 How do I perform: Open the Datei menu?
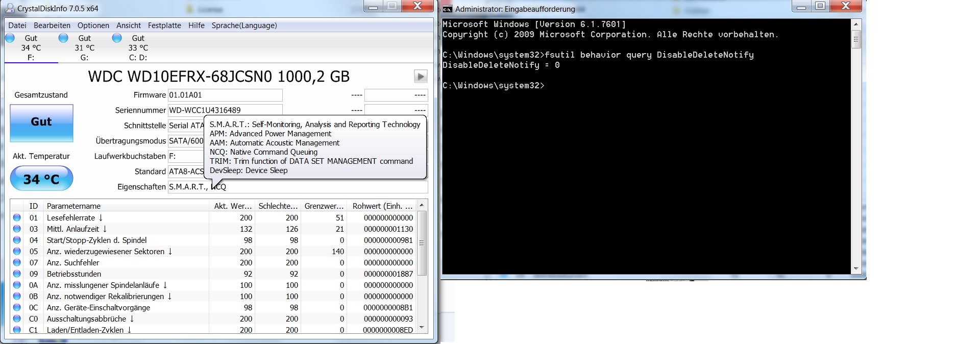click(x=17, y=26)
